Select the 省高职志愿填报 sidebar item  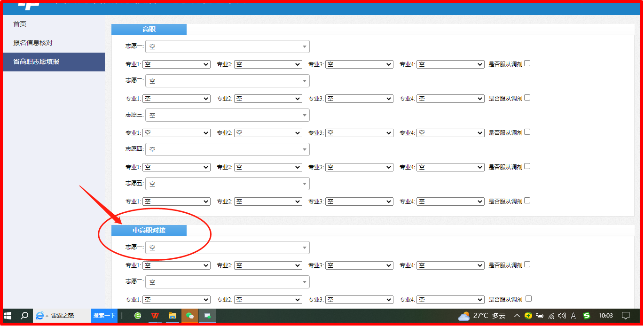[x=36, y=62]
